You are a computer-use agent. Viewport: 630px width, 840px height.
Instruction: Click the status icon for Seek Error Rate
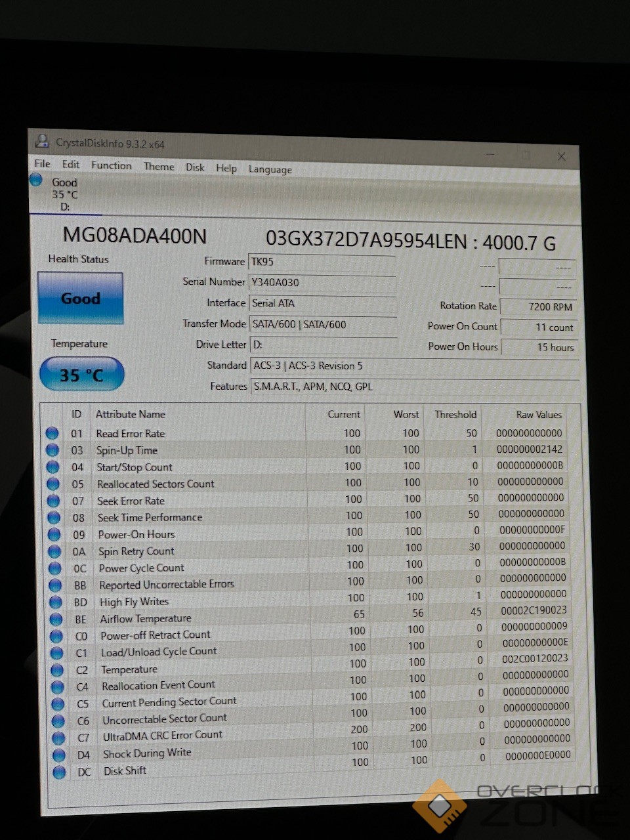(x=53, y=501)
